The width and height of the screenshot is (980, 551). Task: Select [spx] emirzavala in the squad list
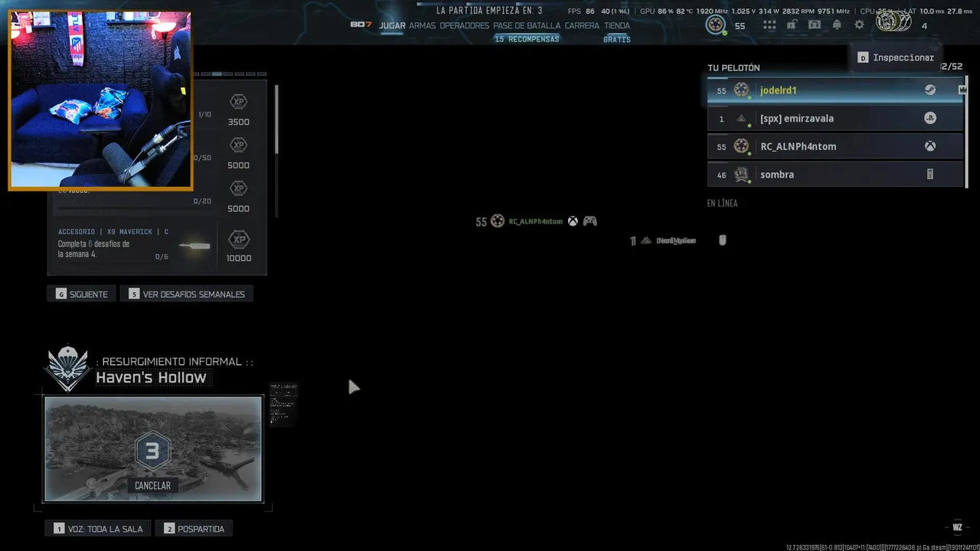tap(835, 118)
